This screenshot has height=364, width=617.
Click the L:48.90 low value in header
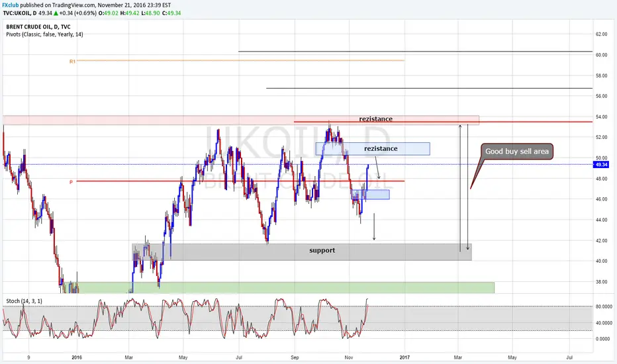coord(151,13)
